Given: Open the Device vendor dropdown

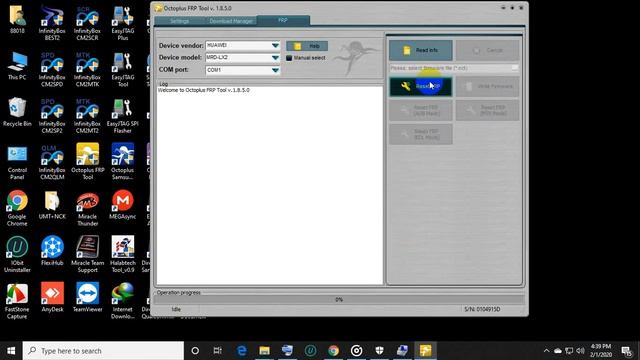Looking at the screenshot, I should tap(276, 45).
